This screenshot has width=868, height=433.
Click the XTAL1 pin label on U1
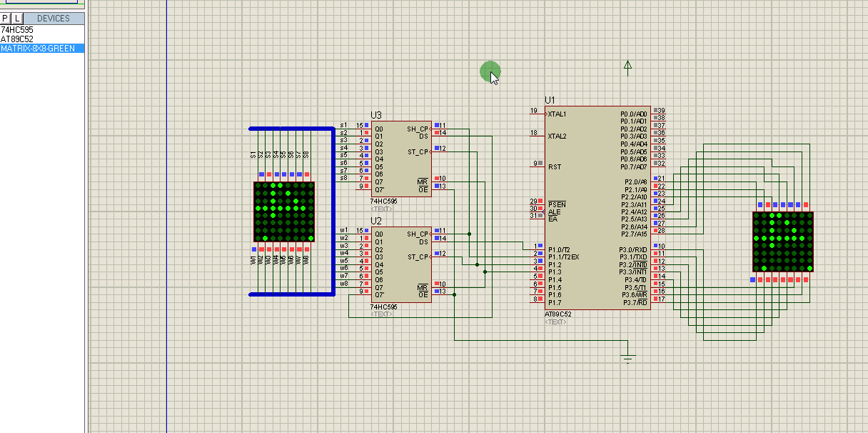tap(557, 114)
